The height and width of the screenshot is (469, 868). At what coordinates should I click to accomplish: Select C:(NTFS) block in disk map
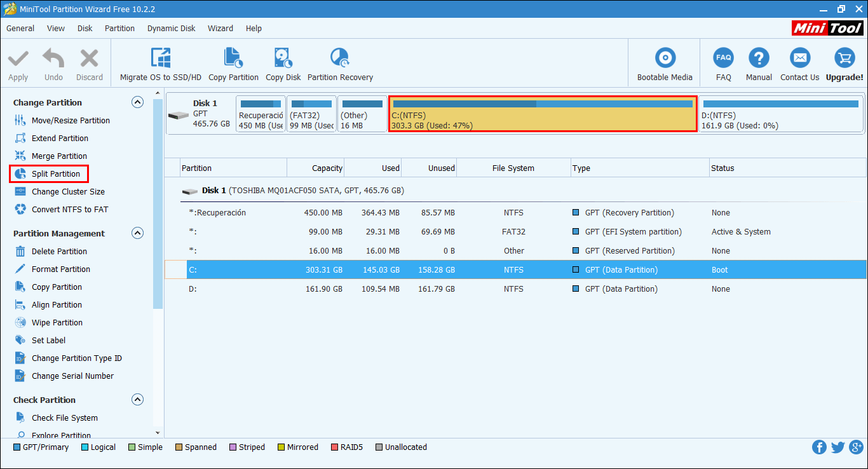pyautogui.click(x=543, y=114)
